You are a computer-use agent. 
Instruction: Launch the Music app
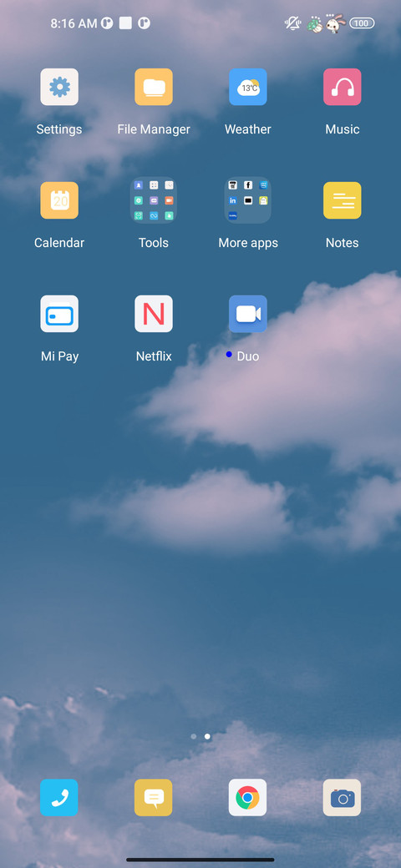pyautogui.click(x=343, y=87)
